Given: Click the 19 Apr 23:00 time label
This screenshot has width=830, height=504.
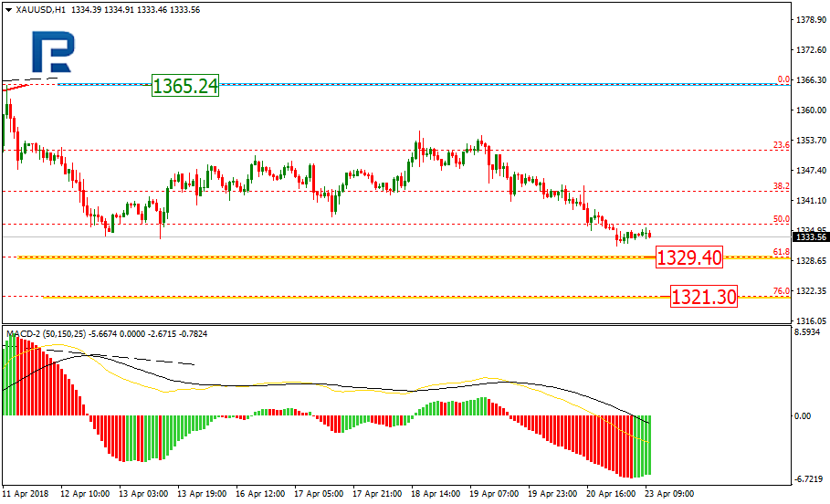Looking at the screenshot, I should tap(552, 494).
